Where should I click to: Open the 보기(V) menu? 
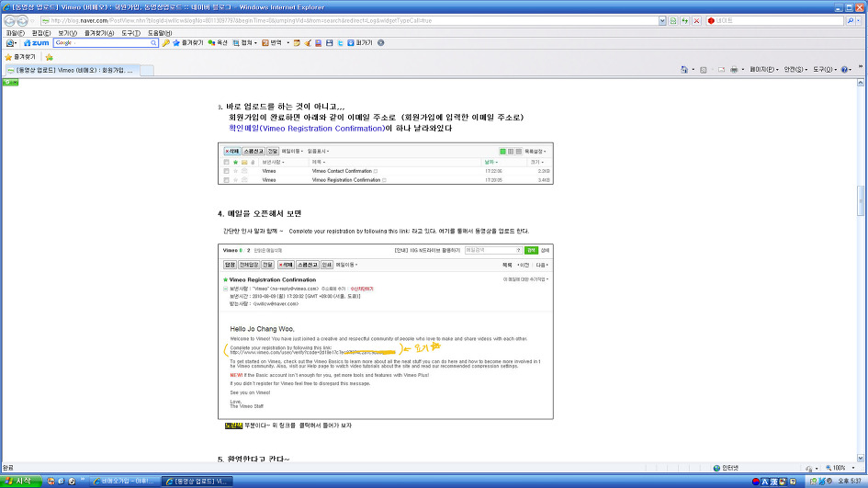pos(68,33)
